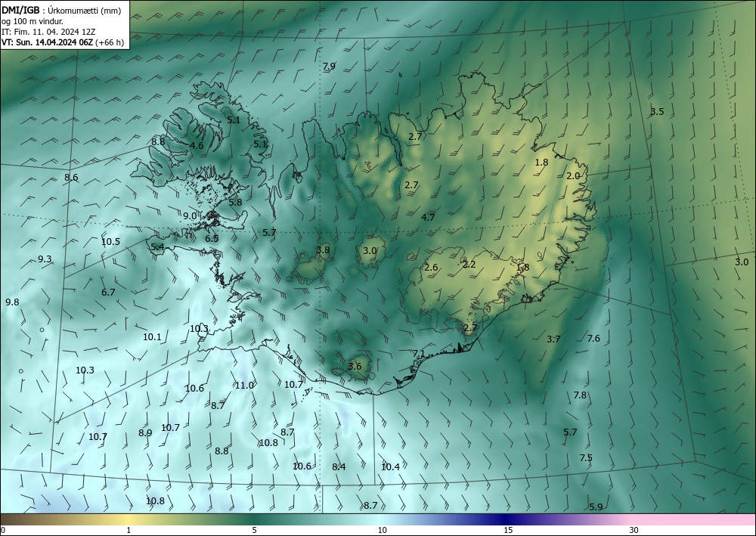Click the map value 2.0 on east coast

click(x=573, y=176)
